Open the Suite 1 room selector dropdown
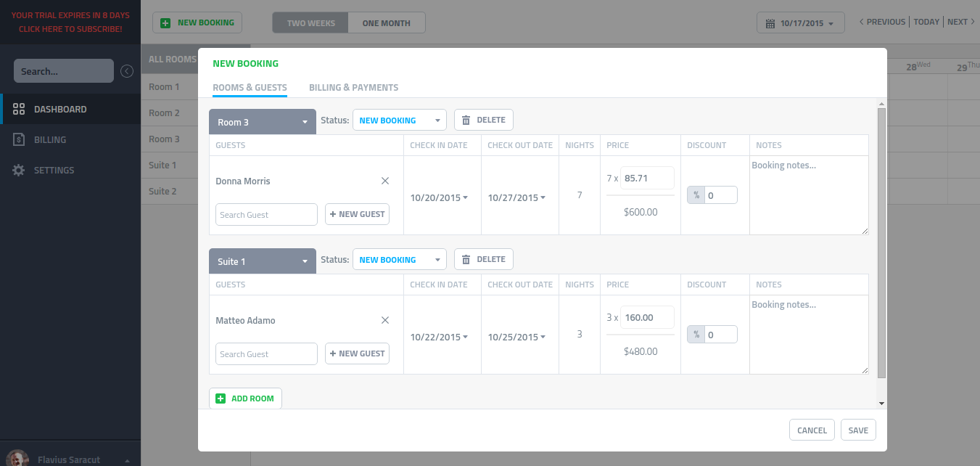Image resolution: width=980 pixels, height=466 pixels. pos(263,261)
